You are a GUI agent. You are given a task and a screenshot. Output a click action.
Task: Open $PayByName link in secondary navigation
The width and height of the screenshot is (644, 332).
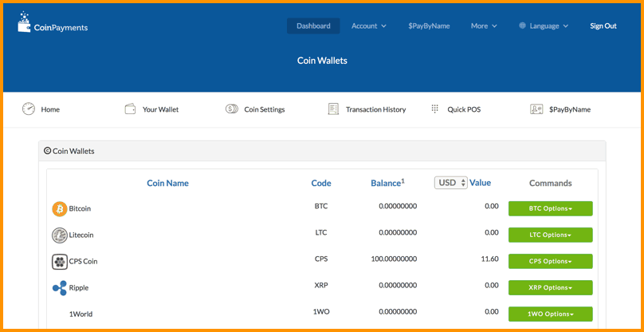570,110
